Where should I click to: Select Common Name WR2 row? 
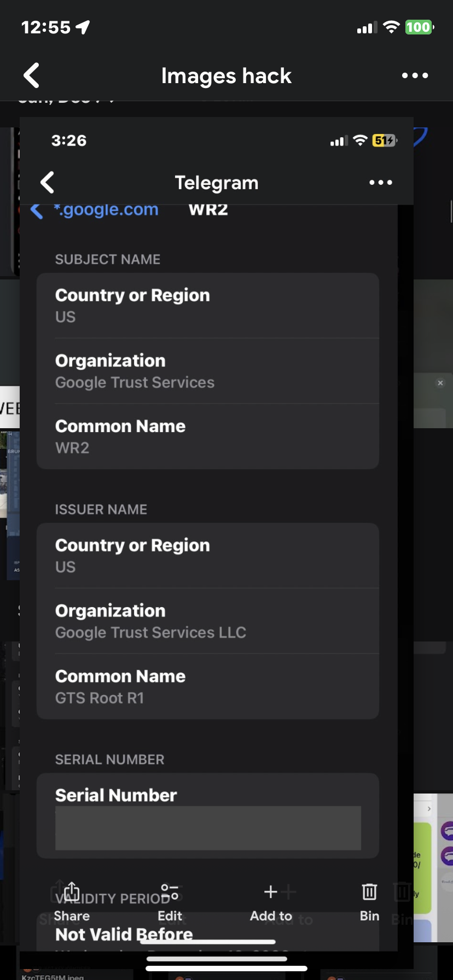pos(208,436)
